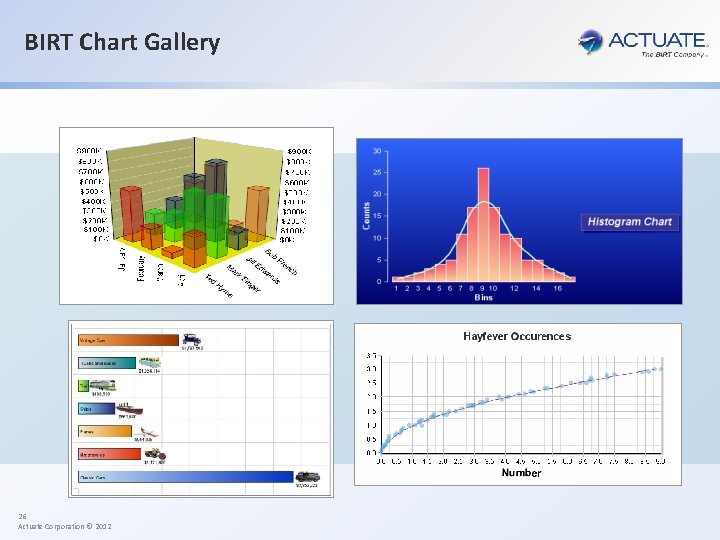Click the "$900K" label right of the 3D chart

300,152
